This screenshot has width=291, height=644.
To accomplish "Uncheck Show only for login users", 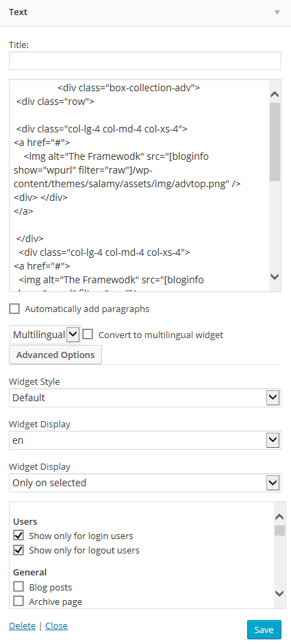I will [x=18, y=536].
